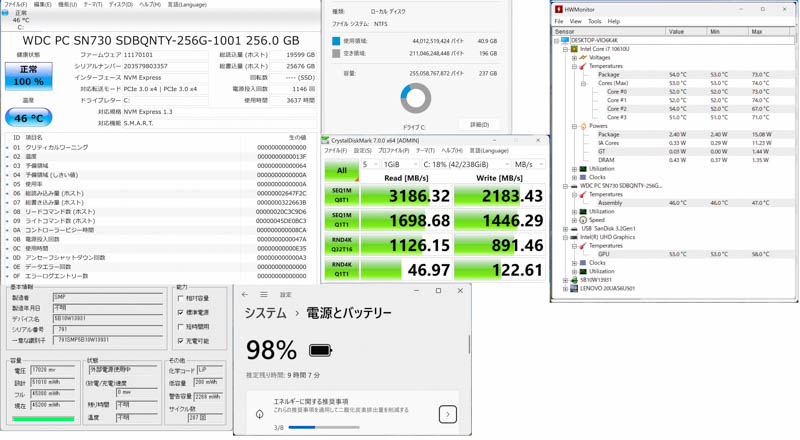The height and width of the screenshot is (440, 800).
Task: Run the SEQ1M Q8T1 test button
Action: pos(342,195)
